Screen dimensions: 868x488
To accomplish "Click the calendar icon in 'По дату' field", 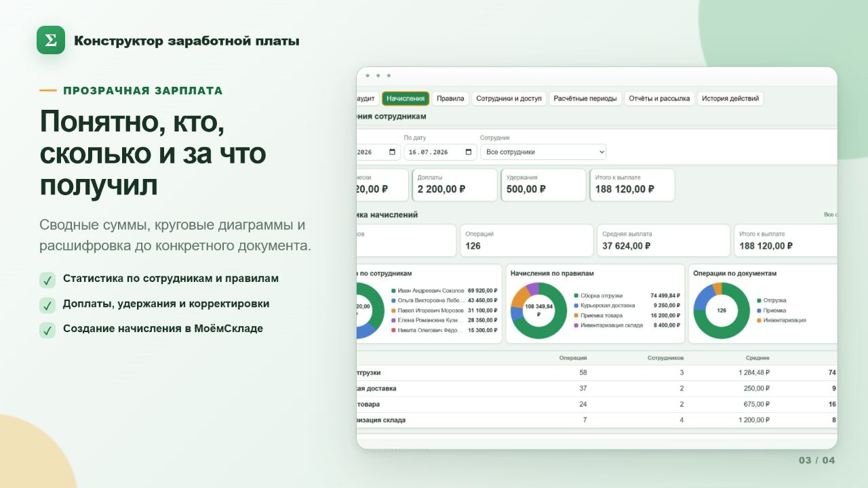I will coord(469,152).
